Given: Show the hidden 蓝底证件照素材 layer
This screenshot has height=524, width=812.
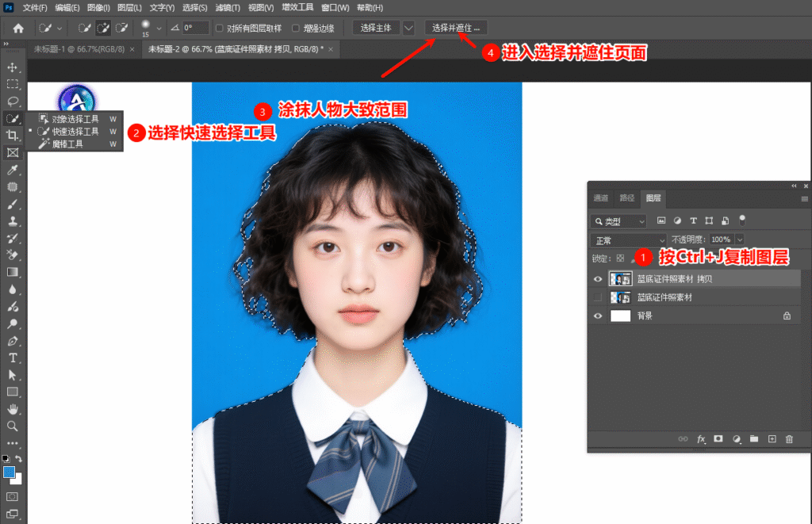Looking at the screenshot, I should pos(598,297).
